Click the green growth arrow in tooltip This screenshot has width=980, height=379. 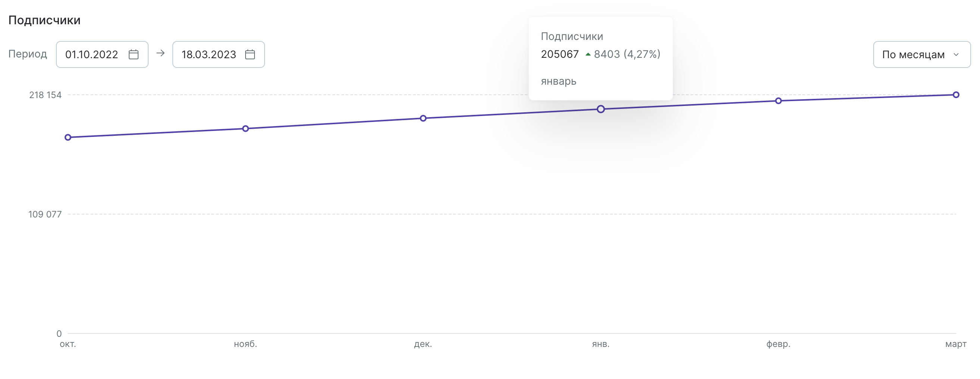click(588, 54)
